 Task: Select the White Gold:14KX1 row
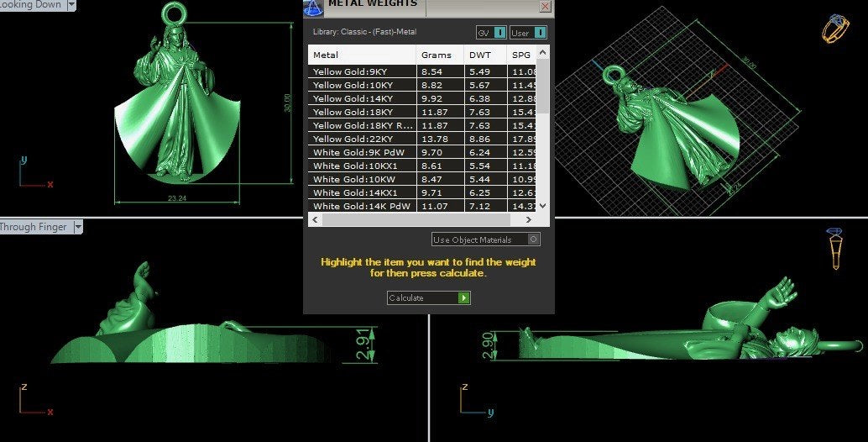coord(421,192)
